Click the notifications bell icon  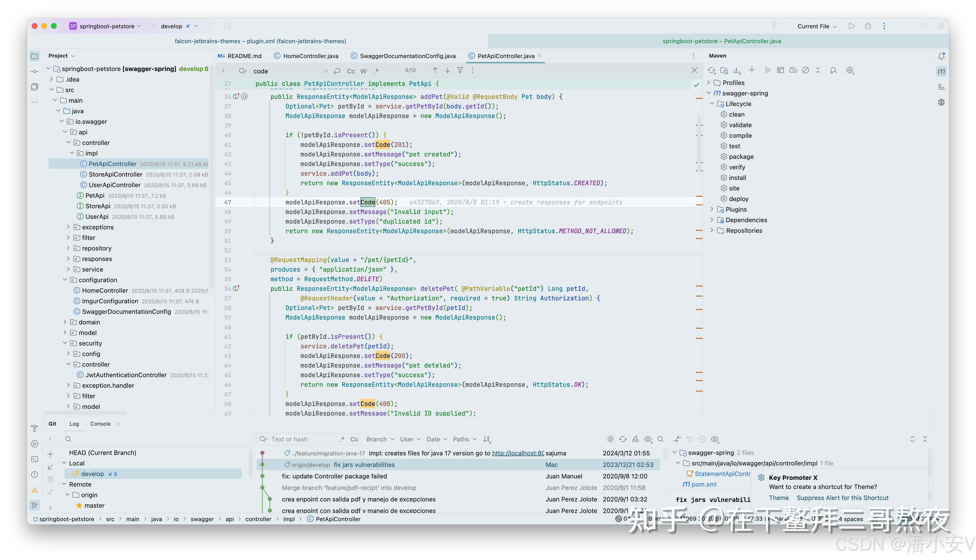coord(941,56)
